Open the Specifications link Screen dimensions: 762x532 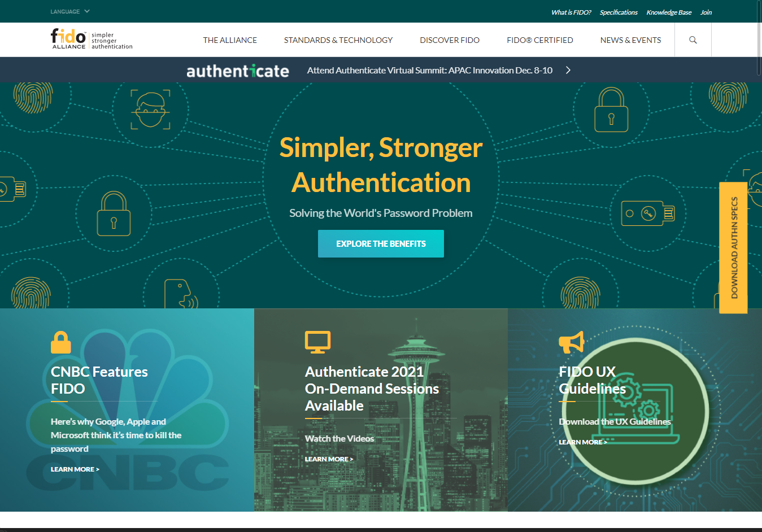click(619, 12)
